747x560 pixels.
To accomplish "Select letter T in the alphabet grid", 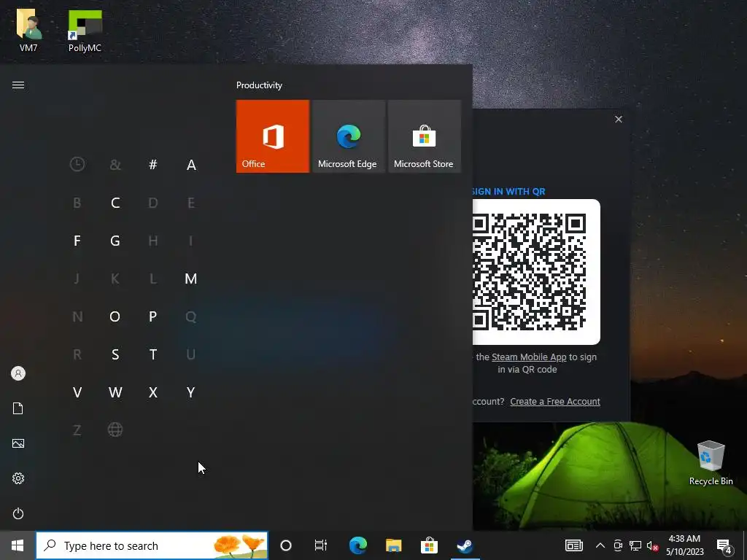I will (x=153, y=354).
